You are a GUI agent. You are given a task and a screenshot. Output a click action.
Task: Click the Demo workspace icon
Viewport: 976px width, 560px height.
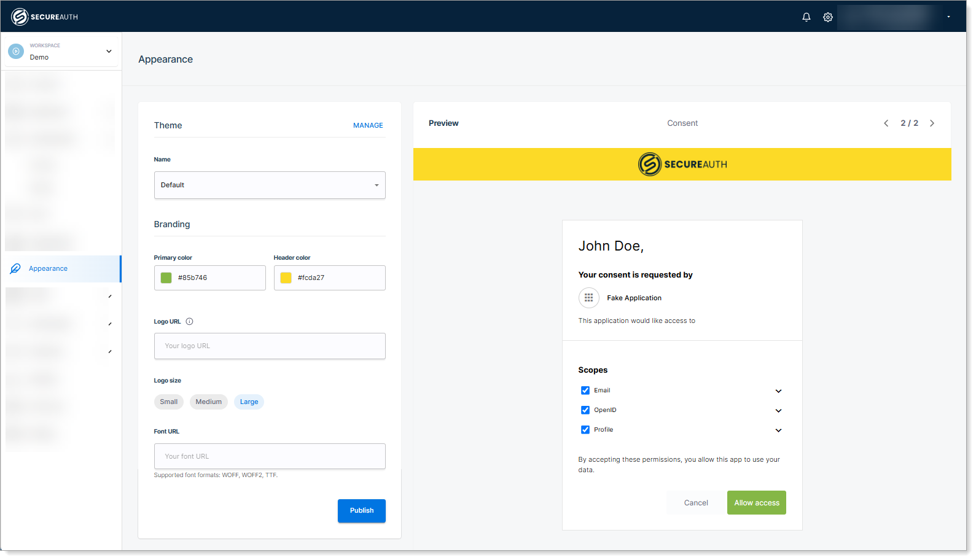coord(16,52)
